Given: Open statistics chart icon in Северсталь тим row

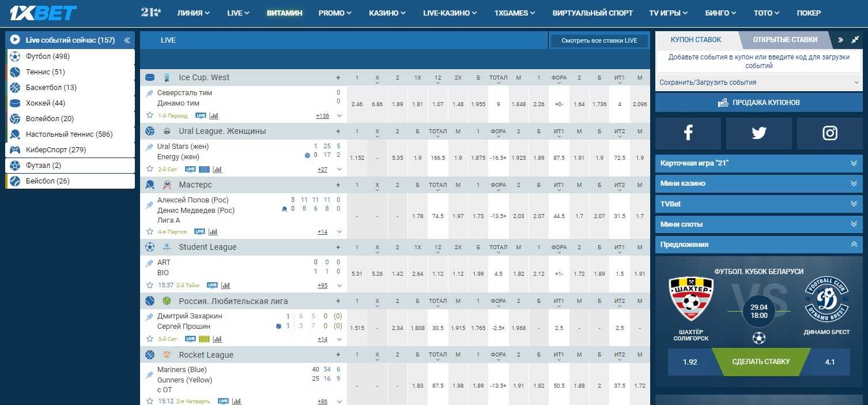Looking at the screenshot, I should (214, 115).
